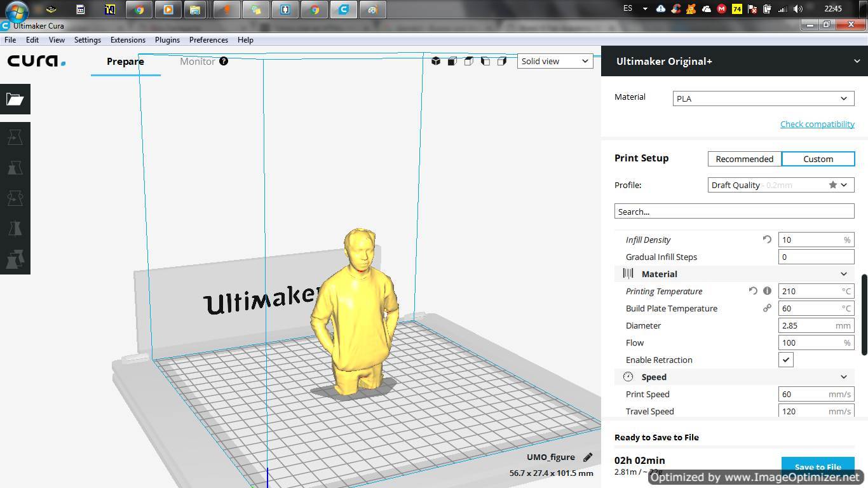This screenshot has height=488, width=868.
Task: Open the Profile Draft Quality dropdown
Action: coord(781,185)
